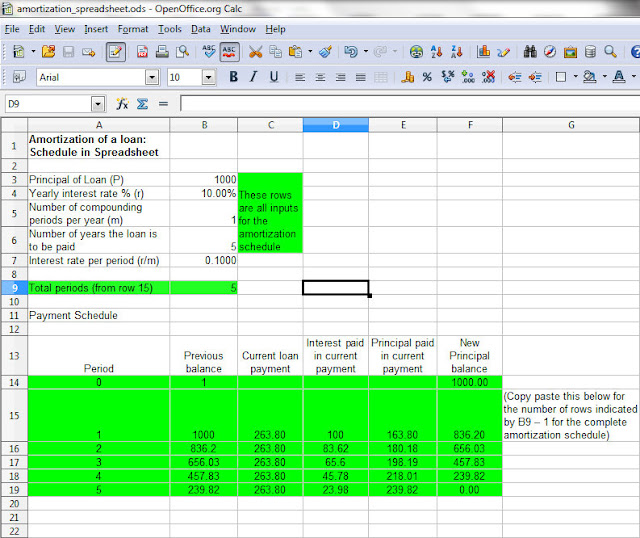Expand the Arial font name dropdown

point(152,77)
